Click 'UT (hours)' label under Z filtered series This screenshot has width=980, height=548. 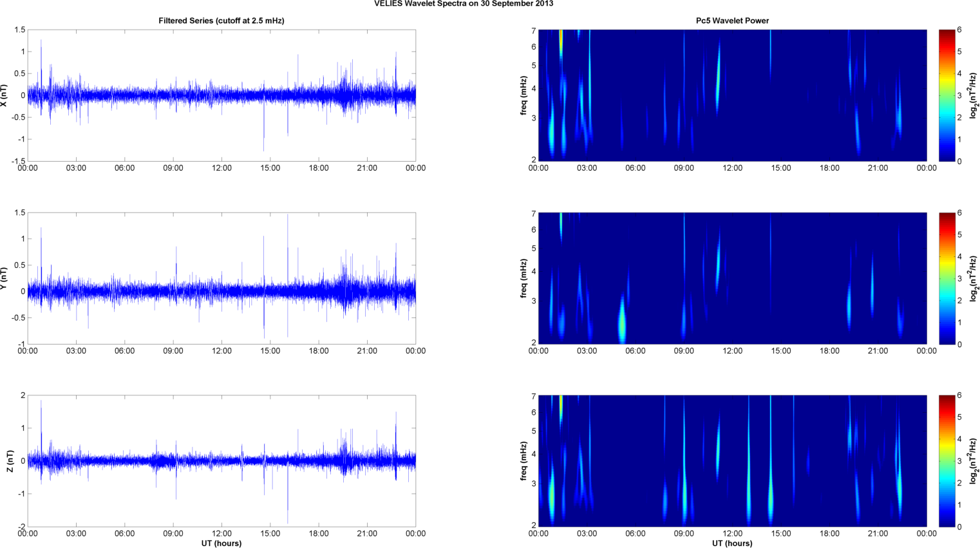221,543
